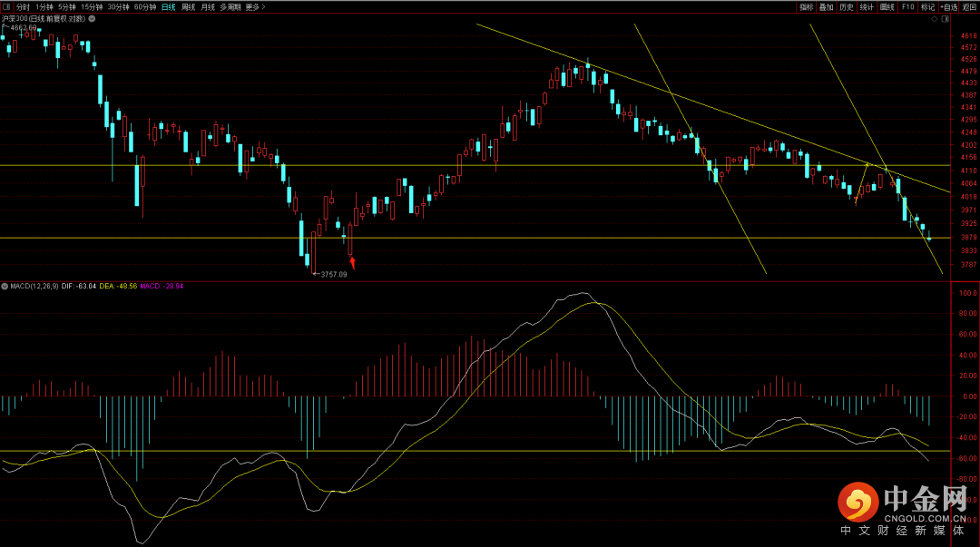Click the 3757.09 low price label
The image size is (980, 547).
click(x=333, y=274)
